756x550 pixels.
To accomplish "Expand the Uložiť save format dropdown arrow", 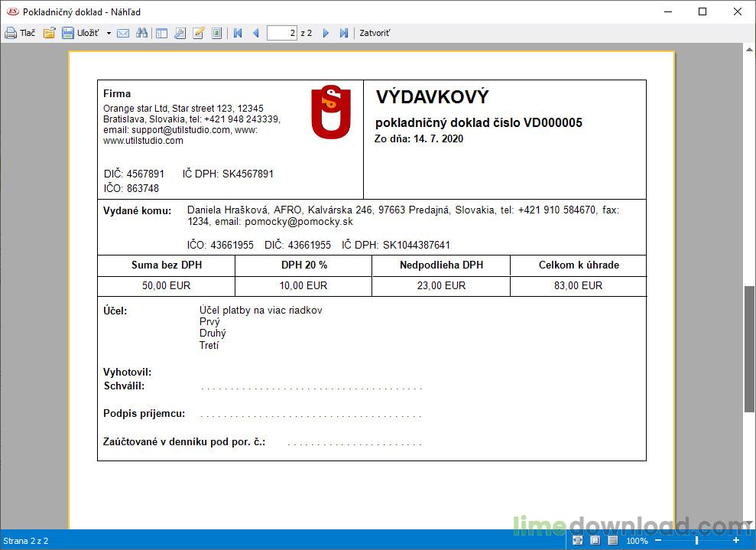I will point(109,34).
